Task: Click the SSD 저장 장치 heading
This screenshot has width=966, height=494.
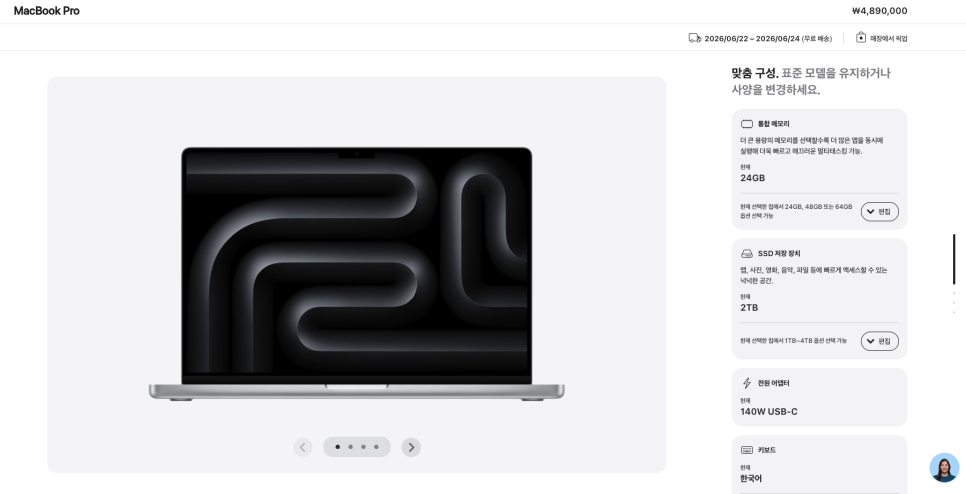Action: [x=779, y=254]
